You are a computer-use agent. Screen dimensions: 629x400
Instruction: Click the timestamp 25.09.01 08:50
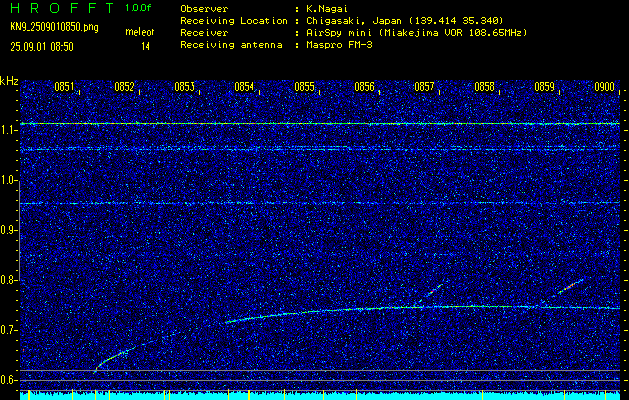point(42,47)
